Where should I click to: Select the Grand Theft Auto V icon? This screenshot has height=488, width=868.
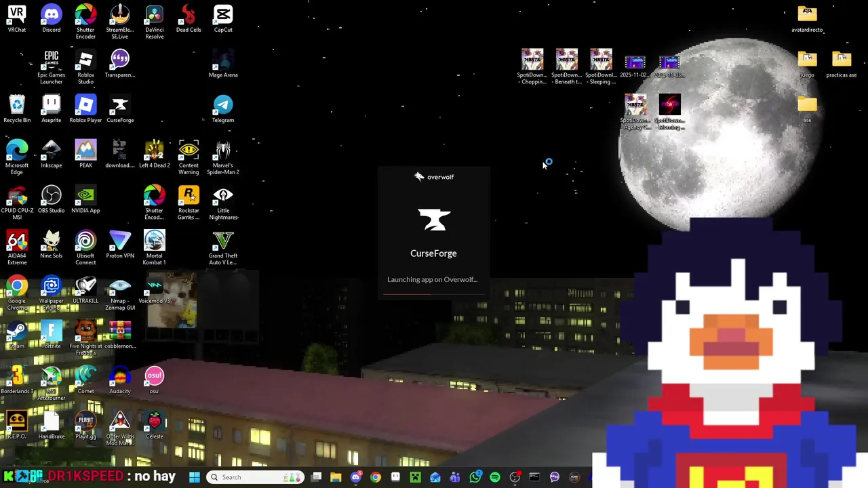coord(223,248)
